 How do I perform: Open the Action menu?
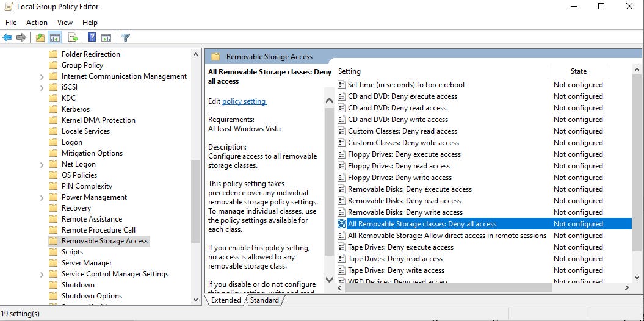click(x=37, y=23)
